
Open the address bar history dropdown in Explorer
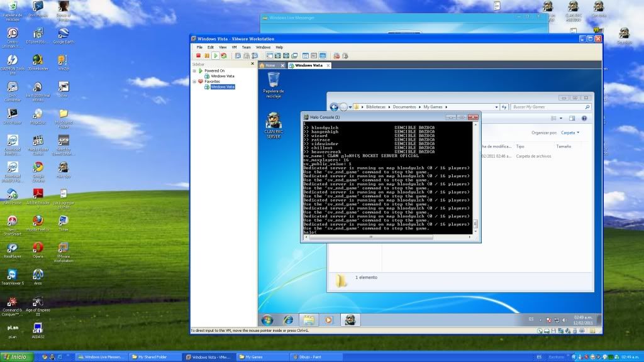coord(497,107)
